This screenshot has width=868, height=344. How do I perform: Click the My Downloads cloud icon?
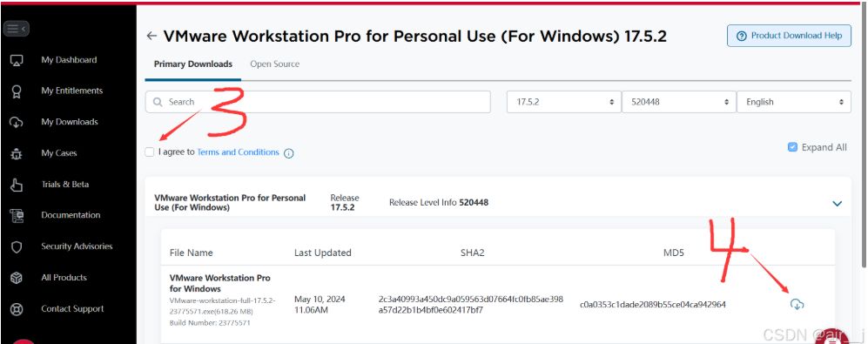tap(17, 123)
